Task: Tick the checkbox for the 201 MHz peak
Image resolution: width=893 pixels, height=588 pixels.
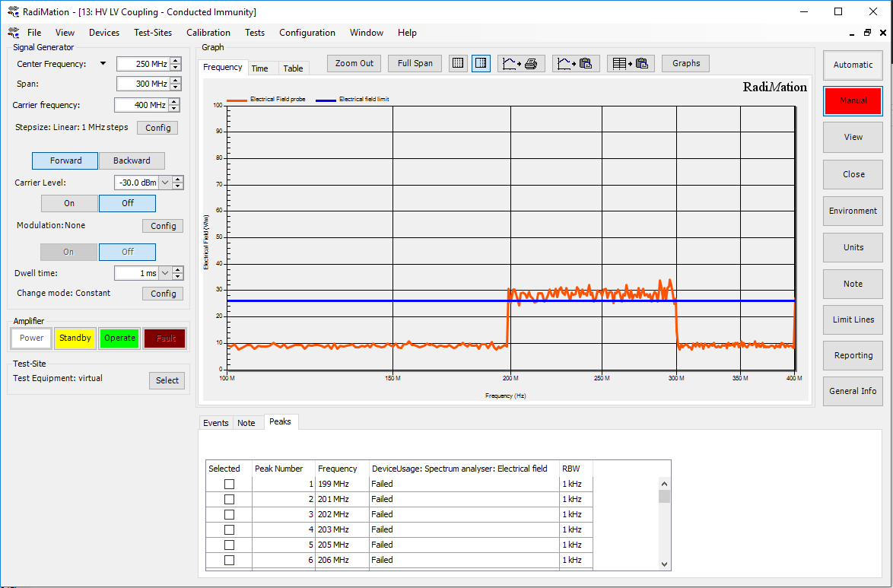Action: (229, 499)
